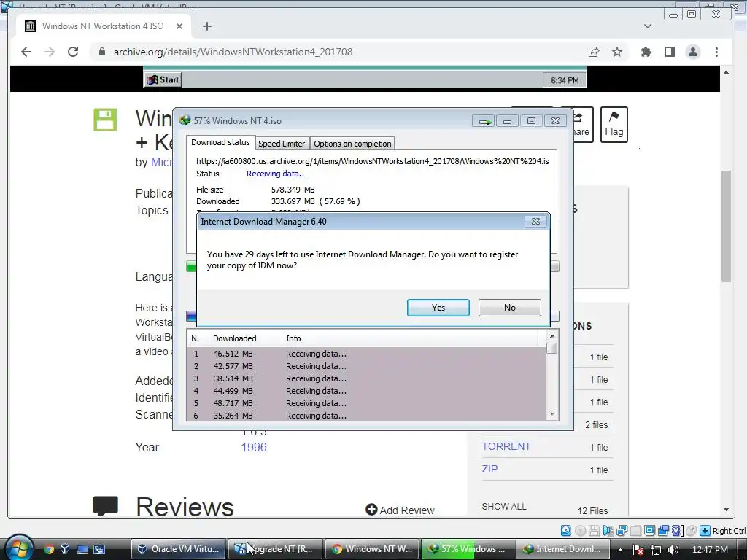Select connection row with 48.717 MB

[366, 403]
